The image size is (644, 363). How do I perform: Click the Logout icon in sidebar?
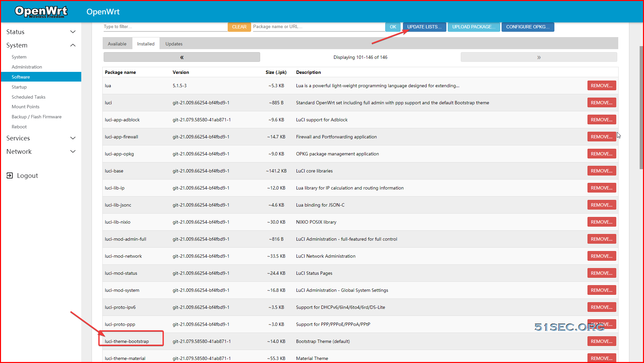coord(10,175)
